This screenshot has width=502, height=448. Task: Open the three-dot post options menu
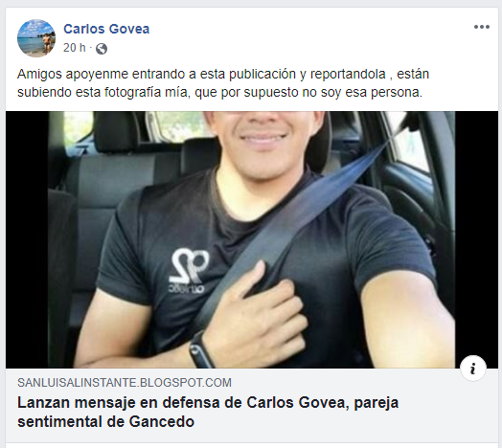pos(482,27)
